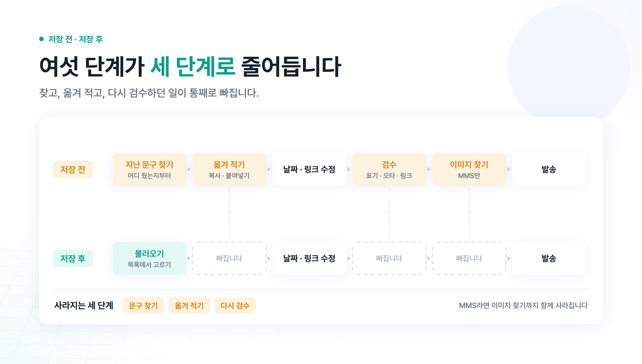Click the arrow after 지난 문구 찾기 box
642x364 pixels.
189,169
